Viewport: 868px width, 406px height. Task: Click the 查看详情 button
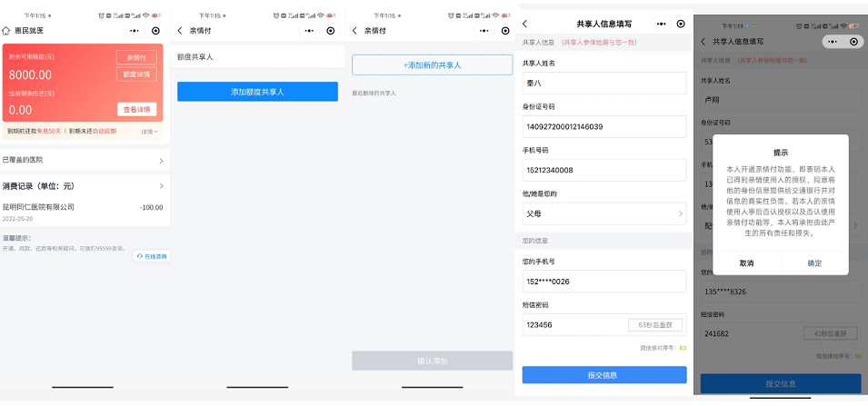tap(136, 110)
